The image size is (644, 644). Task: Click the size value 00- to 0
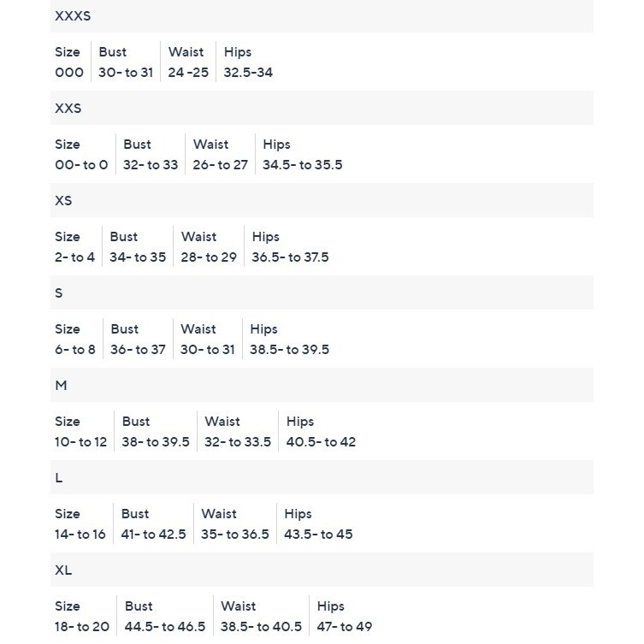(x=81, y=165)
